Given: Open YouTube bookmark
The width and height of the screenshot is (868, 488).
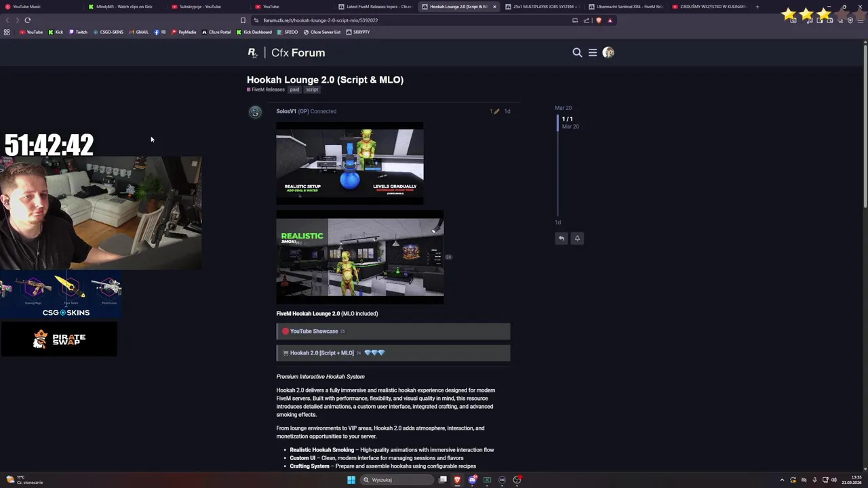Looking at the screenshot, I should (x=31, y=32).
